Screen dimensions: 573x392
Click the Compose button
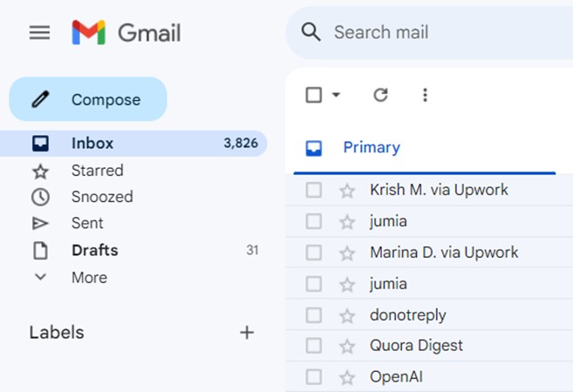(x=88, y=99)
